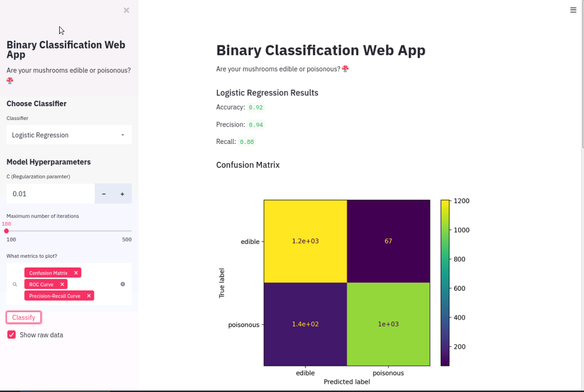The image size is (584, 392).
Task: Open the hamburger main menu
Action: point(573,10)
